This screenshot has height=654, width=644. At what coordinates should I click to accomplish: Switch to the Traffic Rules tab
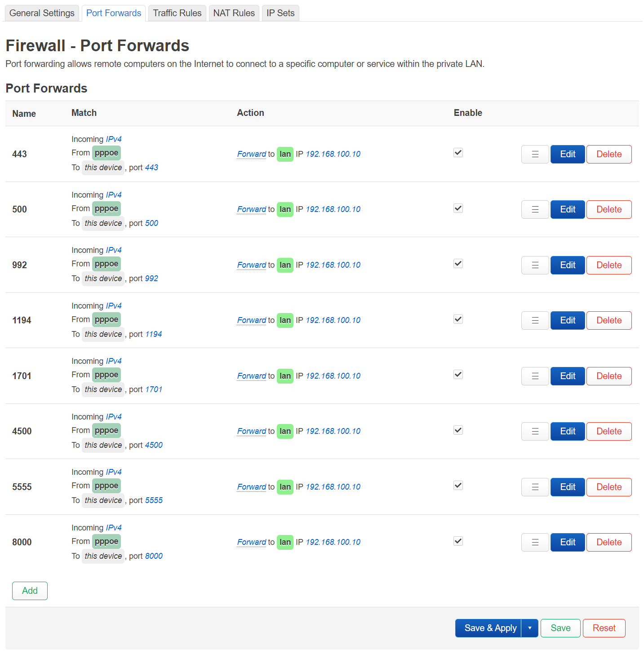click(x=177, y=13)
